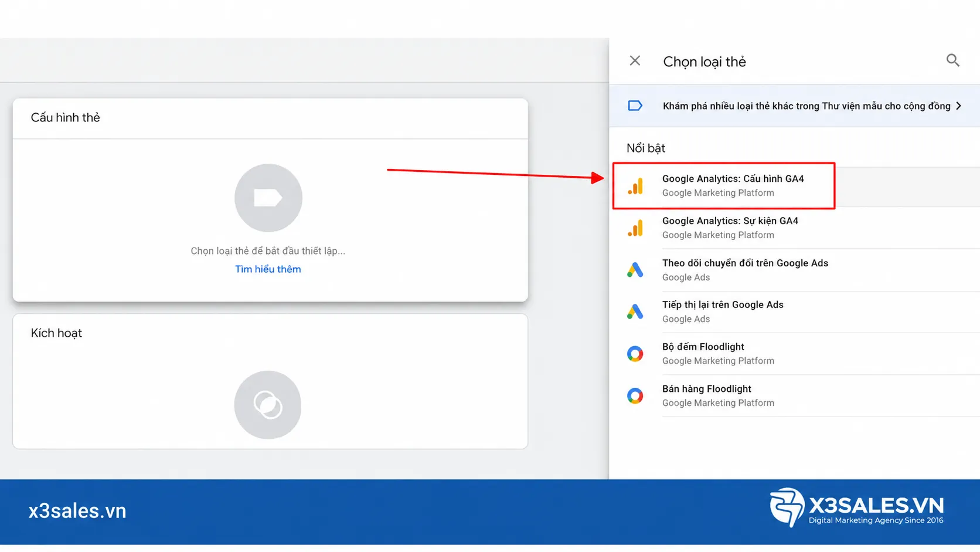Choose Theo dõi chuyển đổi trên Google Ads
Image resolution: width=980 pixels, height=552 pixels.
795,270
